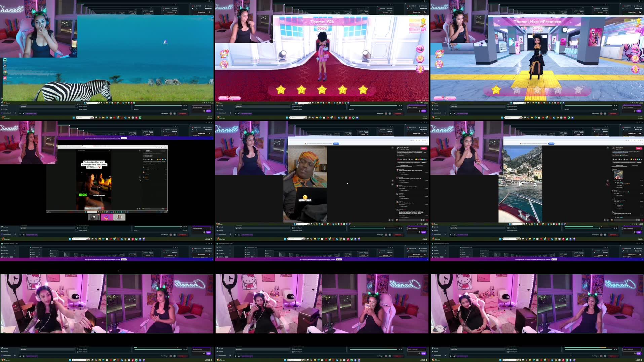The height and width of the screenshot is (362, 644).
Task: Switch to Comments tab in headwrap video tile
Action: (404, 165)
